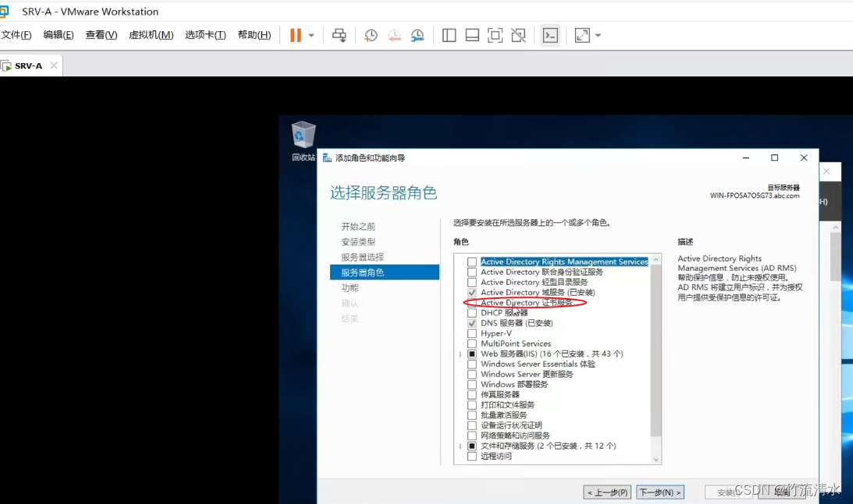The width and height of the screenshot is (853, 504).
Task: Click the 下一步(N) button
Action: pos(660,492)
